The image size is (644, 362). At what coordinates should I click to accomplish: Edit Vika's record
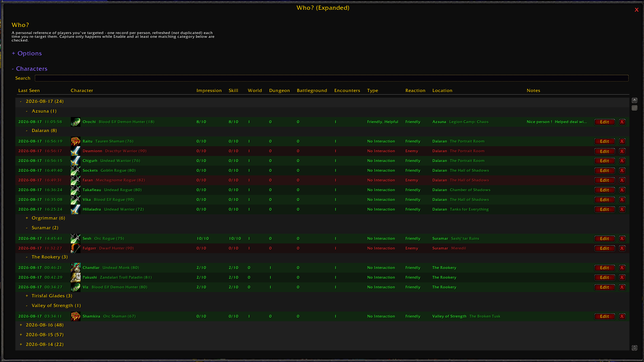(x=604, y=200)
